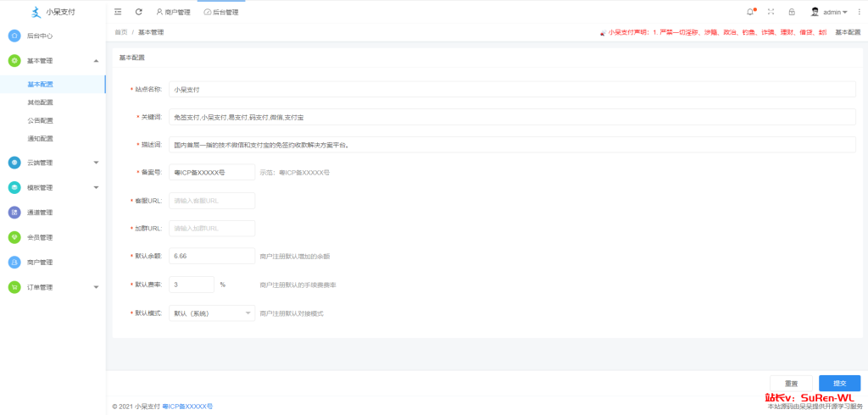Click the 提交 submit button
868x415 pixels.
pyautogui.click(x=839, y=384)
